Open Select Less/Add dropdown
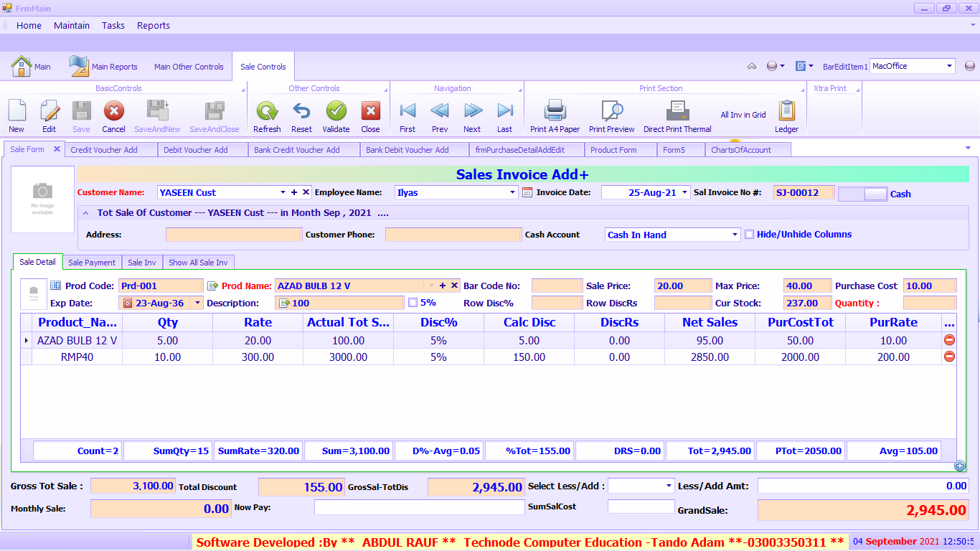The image size is (980, 551). [669, 486]
